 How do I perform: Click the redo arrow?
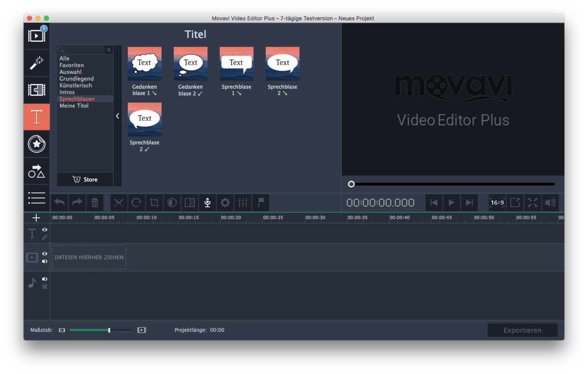[x=77, y=203]
